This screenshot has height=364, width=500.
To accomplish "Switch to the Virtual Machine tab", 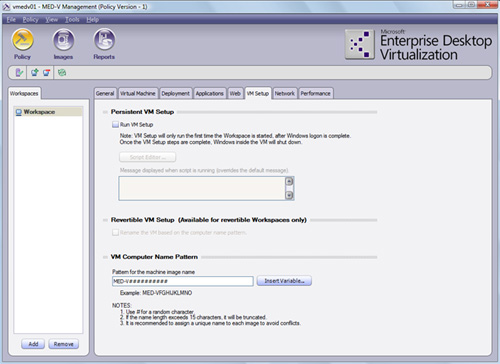I will tap(138, 94).
